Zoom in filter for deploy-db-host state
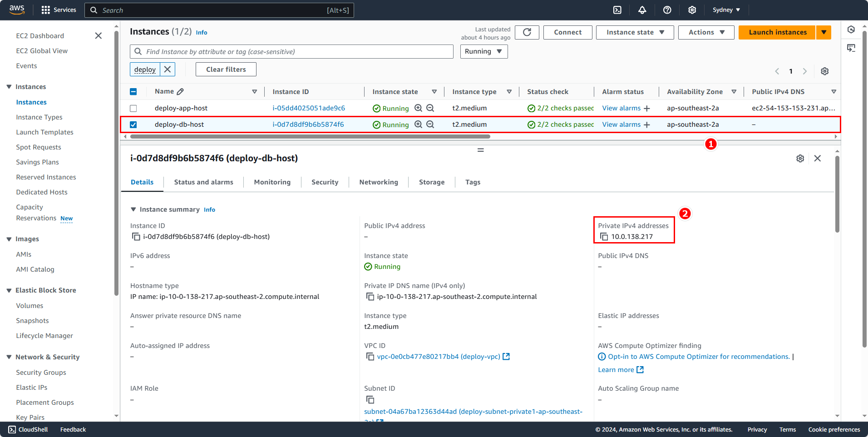This screenshot has width=868, height=437. 419,124
